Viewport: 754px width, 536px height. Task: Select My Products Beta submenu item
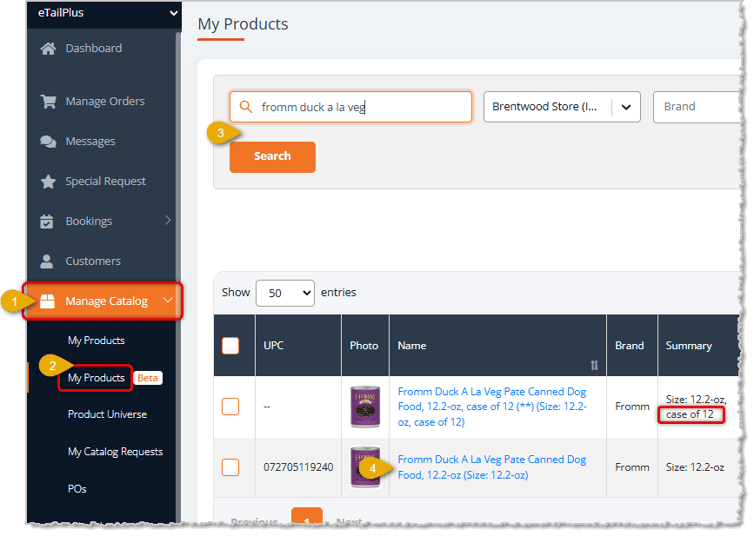pyautogui.click(x=96, y=378)
